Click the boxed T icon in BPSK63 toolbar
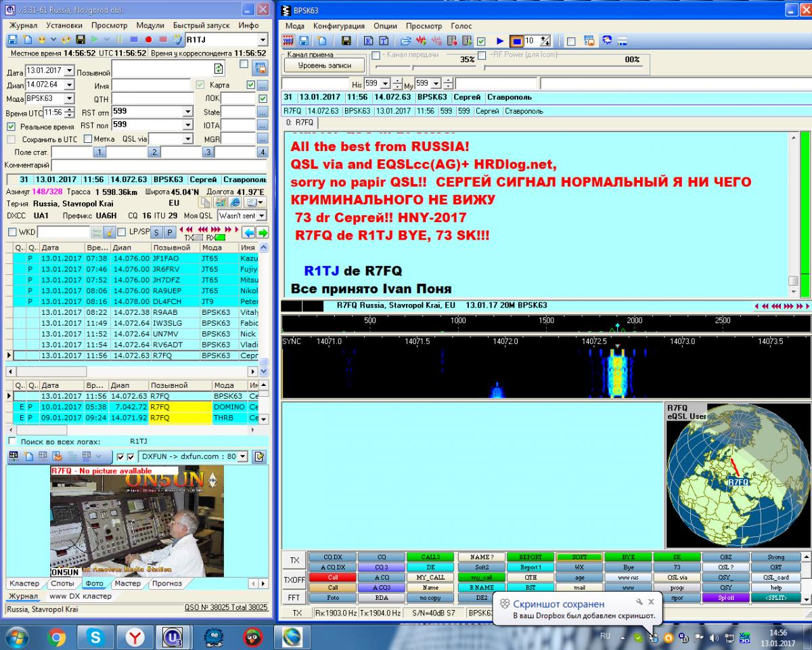Screen dimensions: 812x650 click(x=384, y=41)
